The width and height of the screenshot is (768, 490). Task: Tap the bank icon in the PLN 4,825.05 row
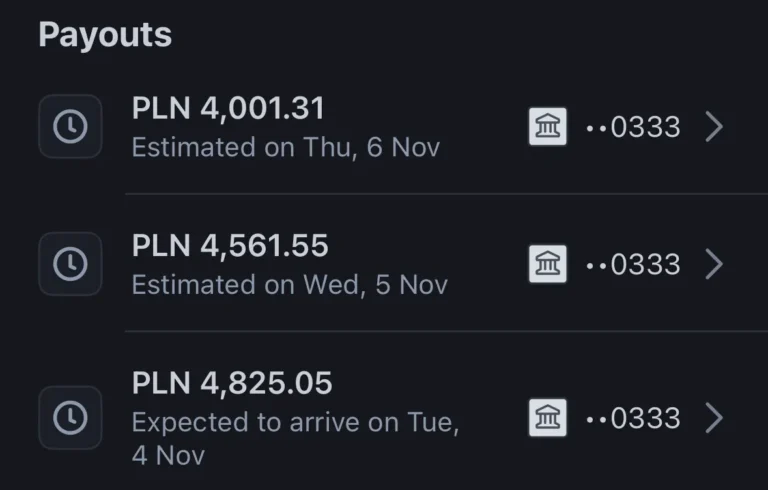click(548, 418)
